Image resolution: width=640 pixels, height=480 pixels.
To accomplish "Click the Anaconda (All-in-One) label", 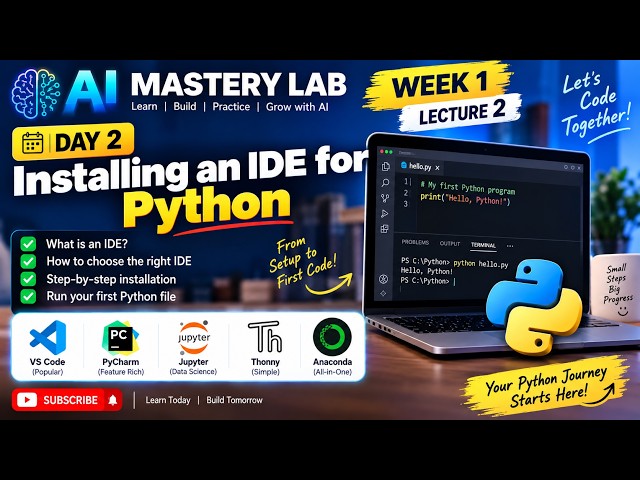I will [332, 366].
